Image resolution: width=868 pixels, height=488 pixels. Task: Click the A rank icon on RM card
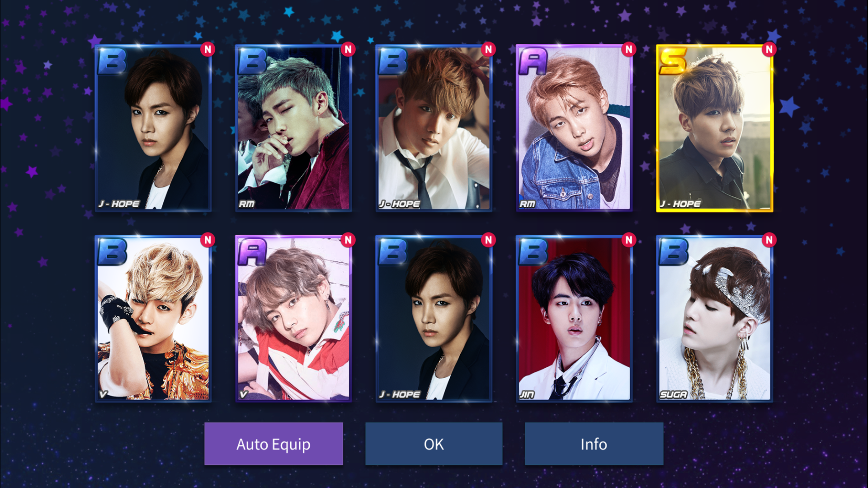pos(533,61)
